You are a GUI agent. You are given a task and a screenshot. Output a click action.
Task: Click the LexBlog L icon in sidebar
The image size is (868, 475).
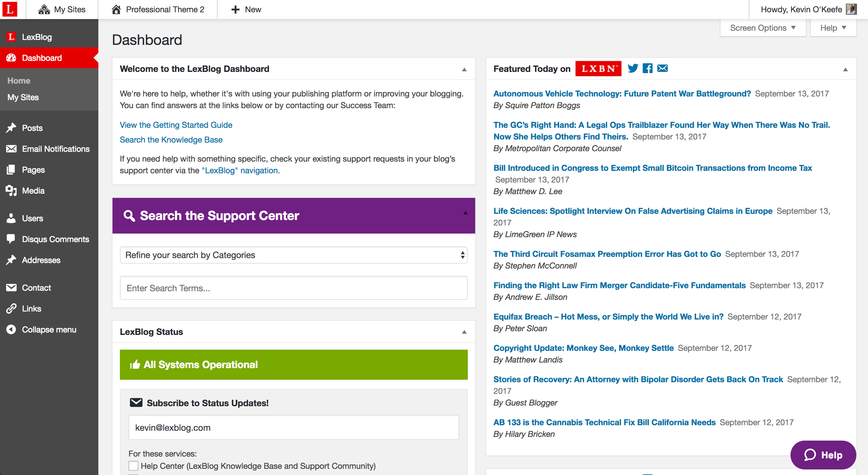point(11,37)
